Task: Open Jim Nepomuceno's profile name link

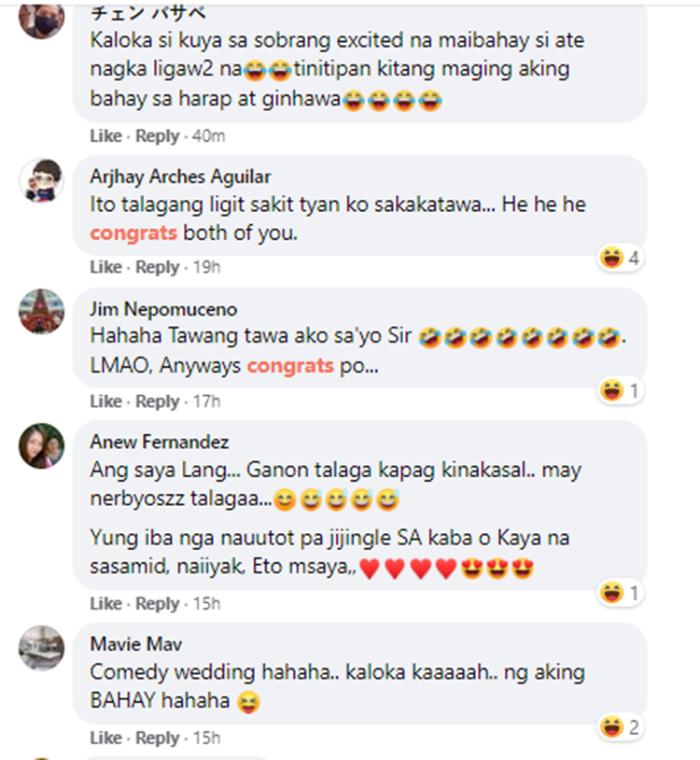Action: (163, 309)
